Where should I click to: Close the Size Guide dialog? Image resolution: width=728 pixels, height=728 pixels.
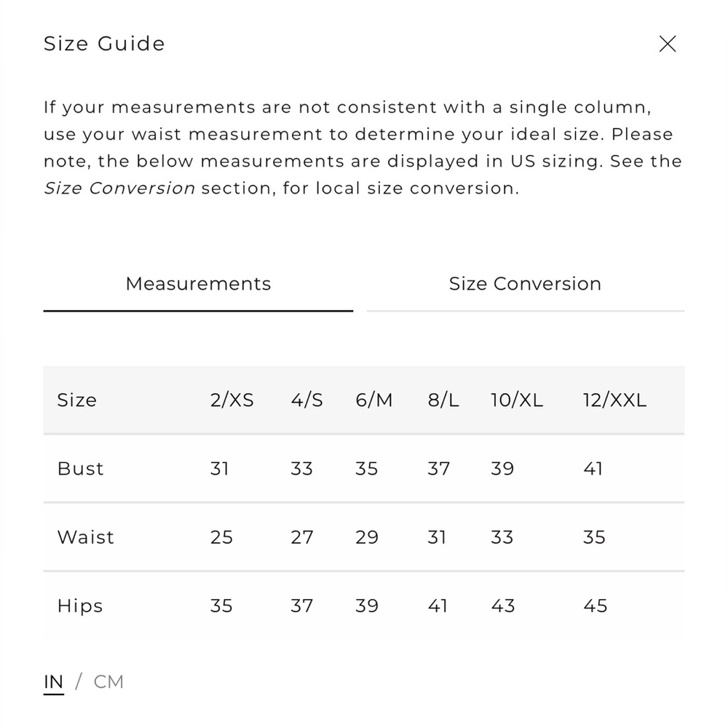click(x=667, y=44)
